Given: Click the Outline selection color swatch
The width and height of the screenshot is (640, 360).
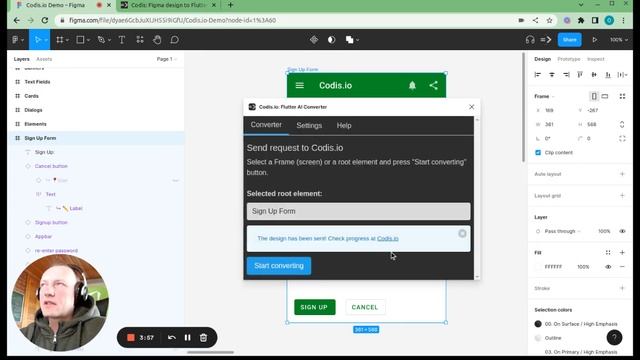Looking at the screenshot, I should click(538, 338).
